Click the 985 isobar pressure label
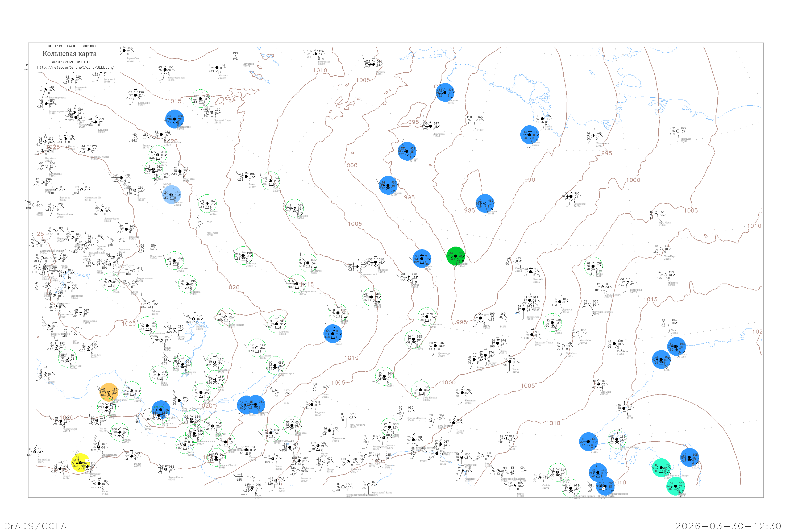 tap(469, 211)
